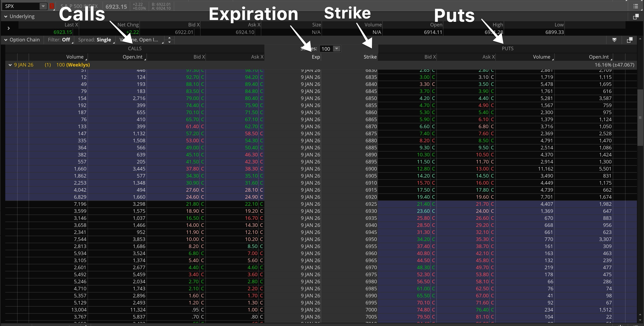644x326 pixels.
Task: Click the double-chevron icon in the Option Chain header
Action: coord(614,40)
